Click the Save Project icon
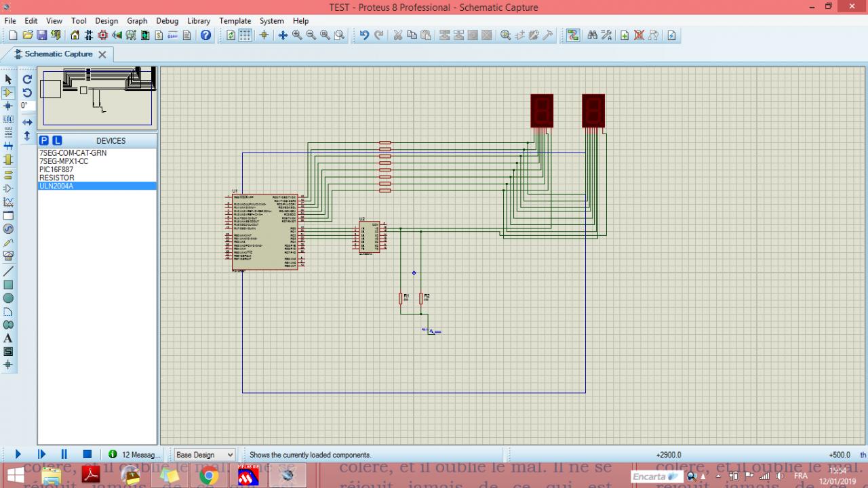This screenshot has width=868, height=488. click(41, 35)
